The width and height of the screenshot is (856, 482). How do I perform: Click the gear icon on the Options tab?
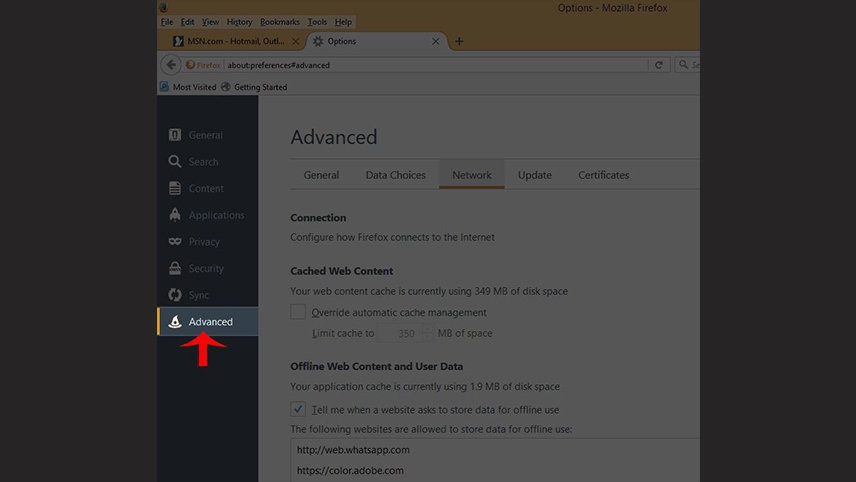pyautogui.click(x=318, y=41)
